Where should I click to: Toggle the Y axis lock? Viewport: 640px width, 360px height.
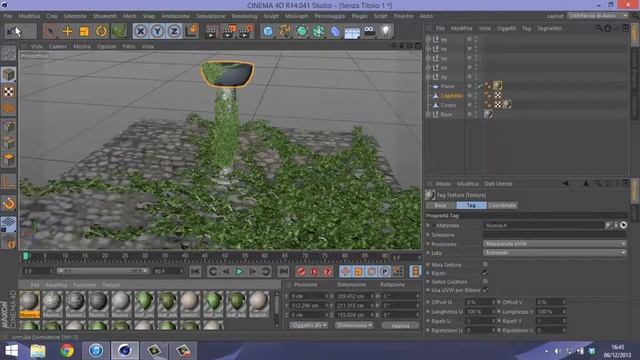point(158,31)
